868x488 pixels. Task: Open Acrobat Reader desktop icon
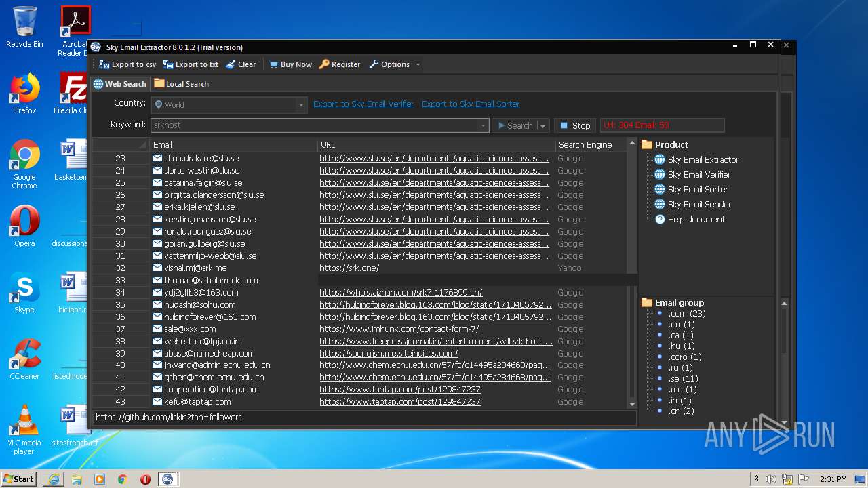75,30
